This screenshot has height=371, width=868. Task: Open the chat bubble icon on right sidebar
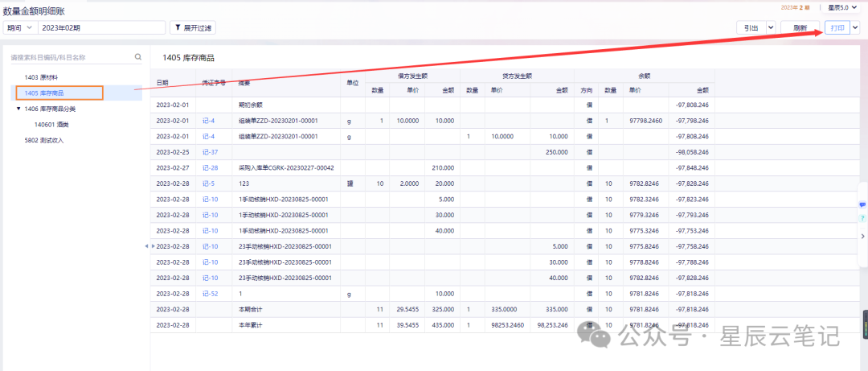coord(862,204)
